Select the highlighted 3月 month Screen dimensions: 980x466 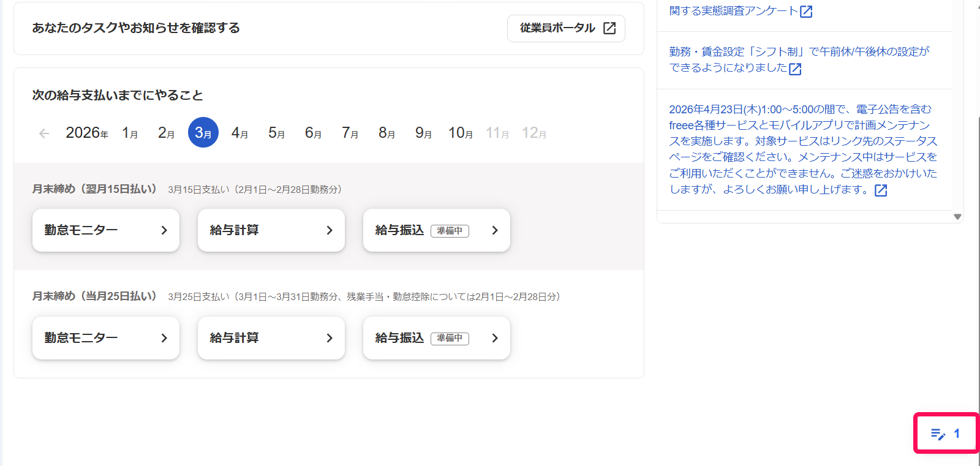(203, 132)
